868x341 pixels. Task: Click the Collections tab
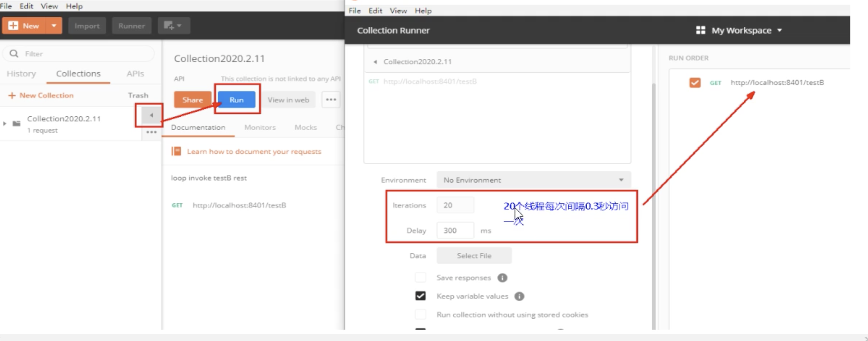point(78,73)
